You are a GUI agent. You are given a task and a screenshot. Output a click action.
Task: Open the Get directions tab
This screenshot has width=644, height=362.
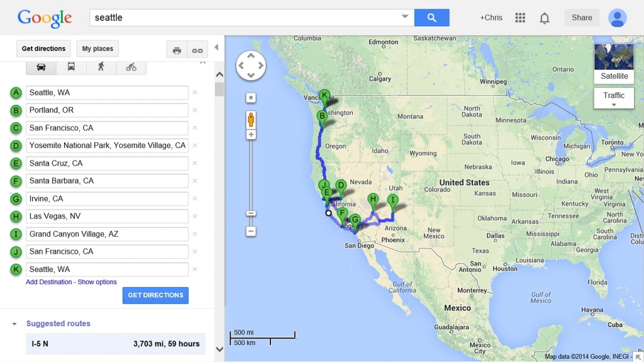click(x=43, y=48)
